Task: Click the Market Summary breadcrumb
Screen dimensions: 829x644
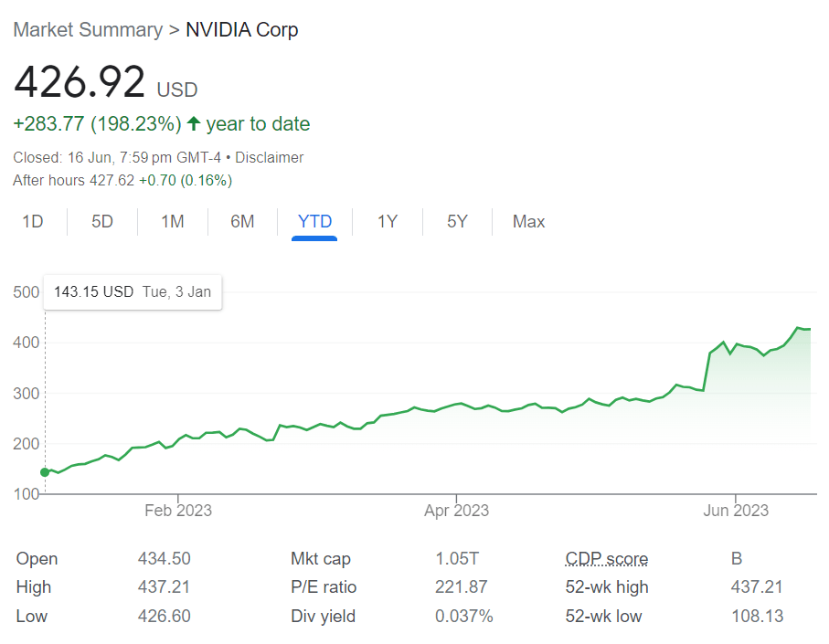Action: point(87,30)
